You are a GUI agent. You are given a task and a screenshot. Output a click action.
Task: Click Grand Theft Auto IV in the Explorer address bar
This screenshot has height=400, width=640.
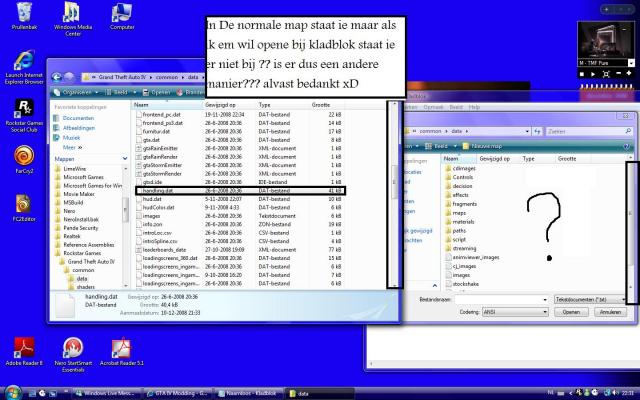pos(122,77)
